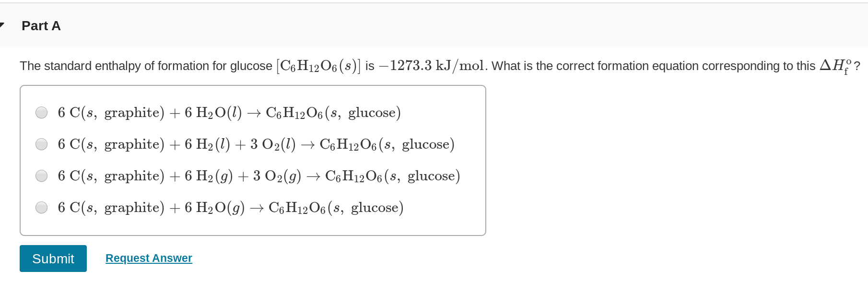Image resolution: width=868 pixels, height=306 pixels.
Task: Click the Submit button
Action: pyautogui.click(x=53, y=259)
